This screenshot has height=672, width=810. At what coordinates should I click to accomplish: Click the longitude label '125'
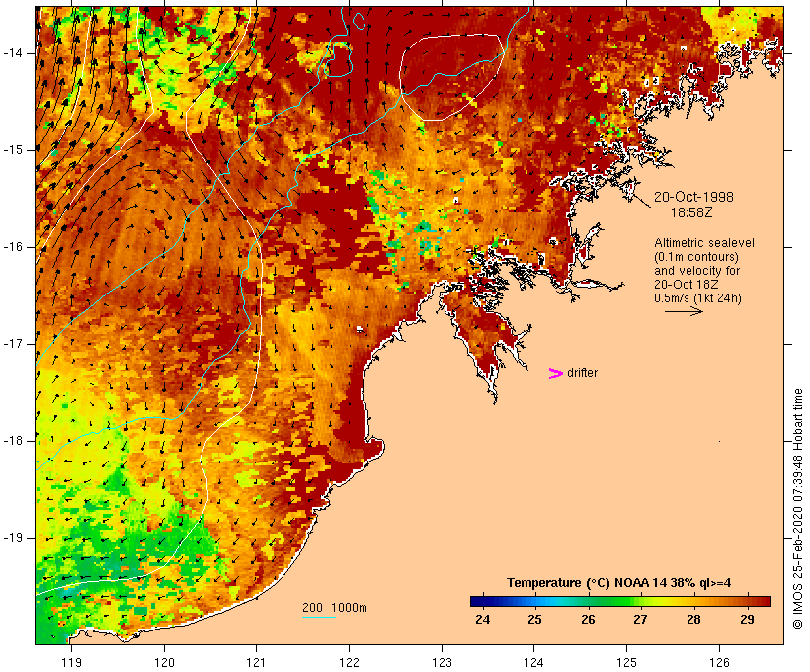coord(626,662)
